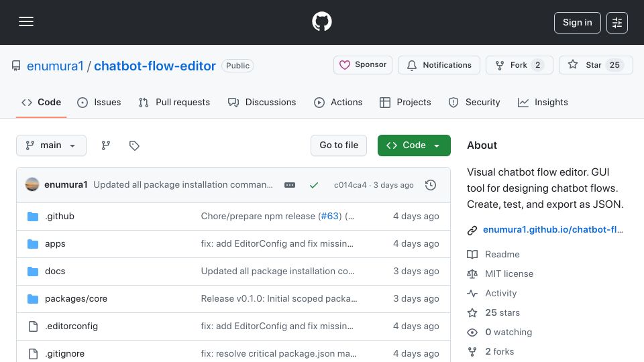644x362 pixels.
Task: Click the star count badge 25
Action: [614, 65]
